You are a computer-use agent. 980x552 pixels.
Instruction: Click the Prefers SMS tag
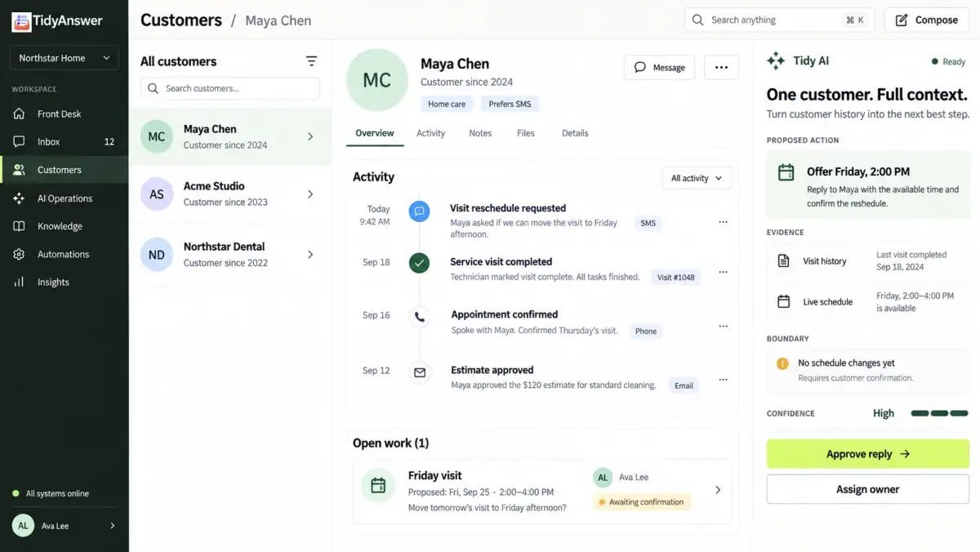[510, 104]
